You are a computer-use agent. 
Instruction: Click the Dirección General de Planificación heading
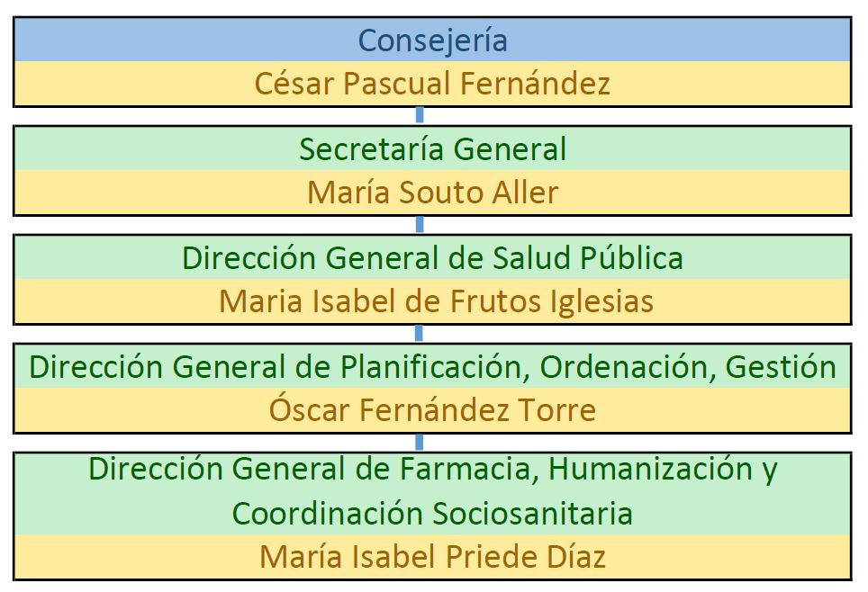click(432, 367)
